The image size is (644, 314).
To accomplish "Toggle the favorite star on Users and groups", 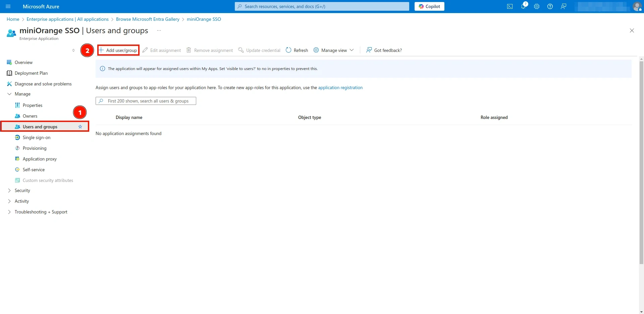I will point(80,127).
